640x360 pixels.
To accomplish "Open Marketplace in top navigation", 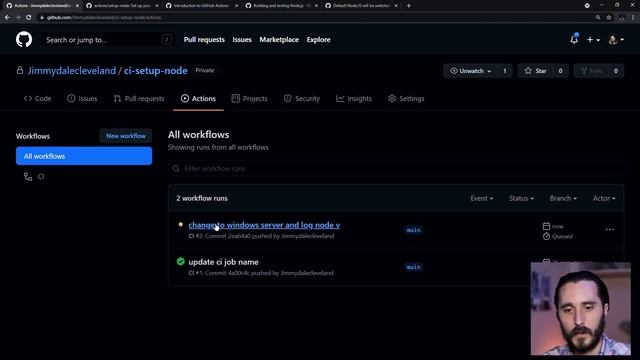I will point(279,40).
